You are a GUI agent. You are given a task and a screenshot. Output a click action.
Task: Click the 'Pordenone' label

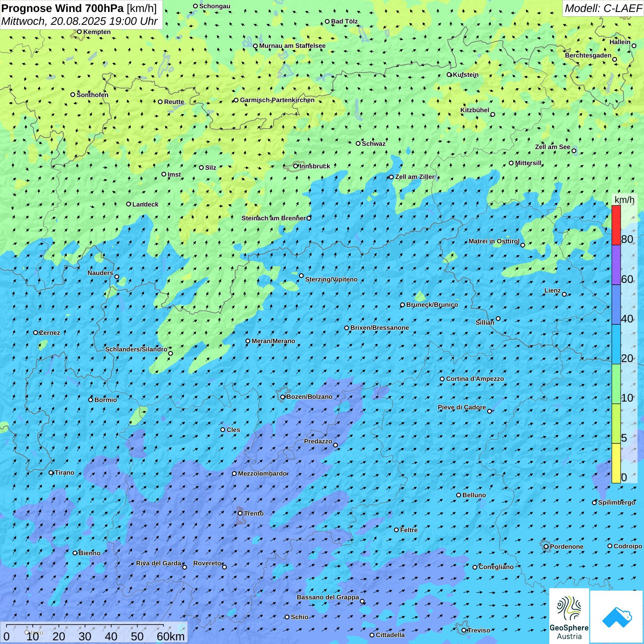[x=567, y=546]
